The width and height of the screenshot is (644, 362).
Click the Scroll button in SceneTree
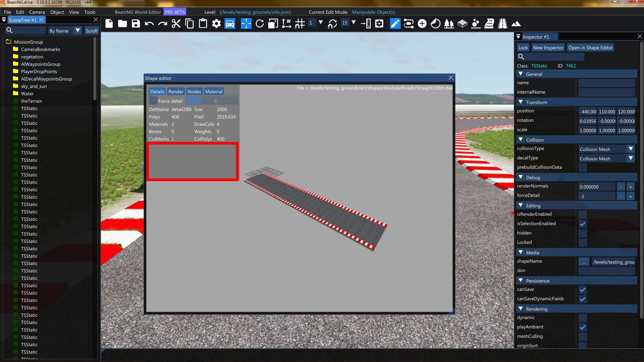pos(92,31)
